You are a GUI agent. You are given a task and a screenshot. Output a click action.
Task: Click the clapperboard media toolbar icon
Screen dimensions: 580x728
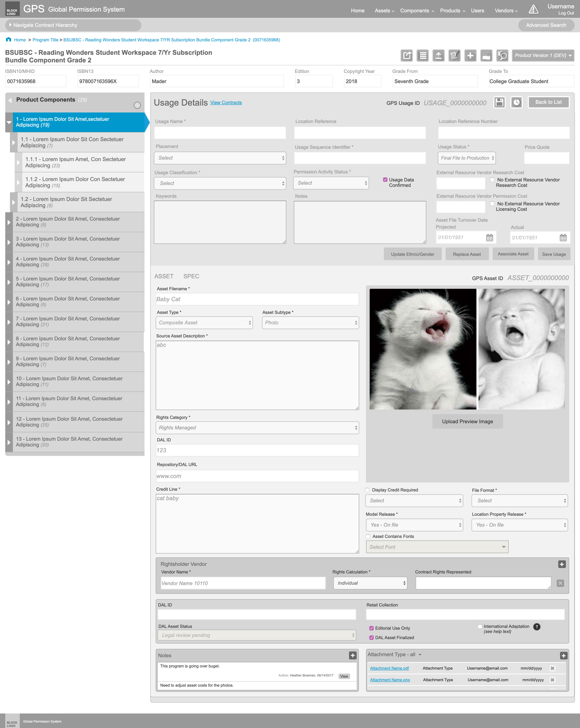pyautogui.click(x=486, y=55)
